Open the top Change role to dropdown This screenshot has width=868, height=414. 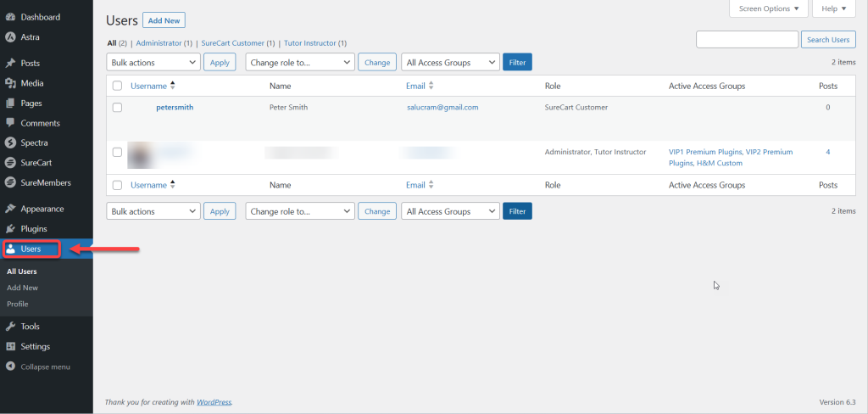click(300, 63)
